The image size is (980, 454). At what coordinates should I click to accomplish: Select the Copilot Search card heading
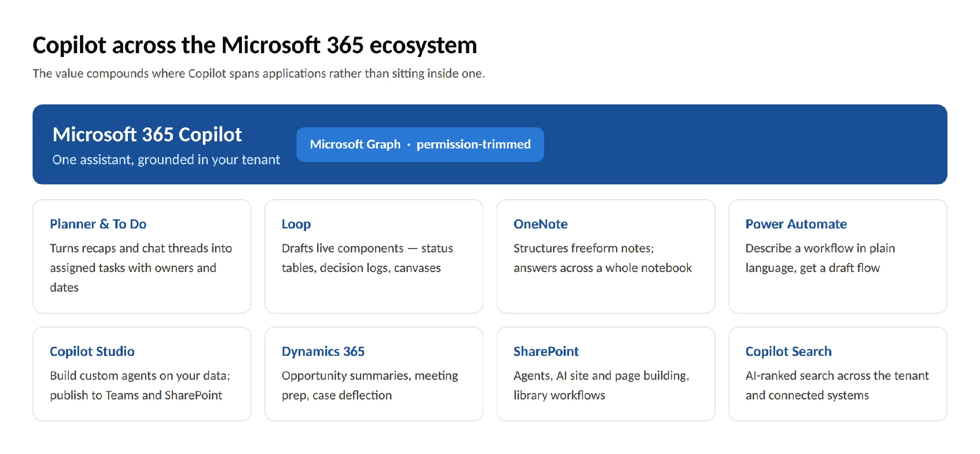point(788,352)
